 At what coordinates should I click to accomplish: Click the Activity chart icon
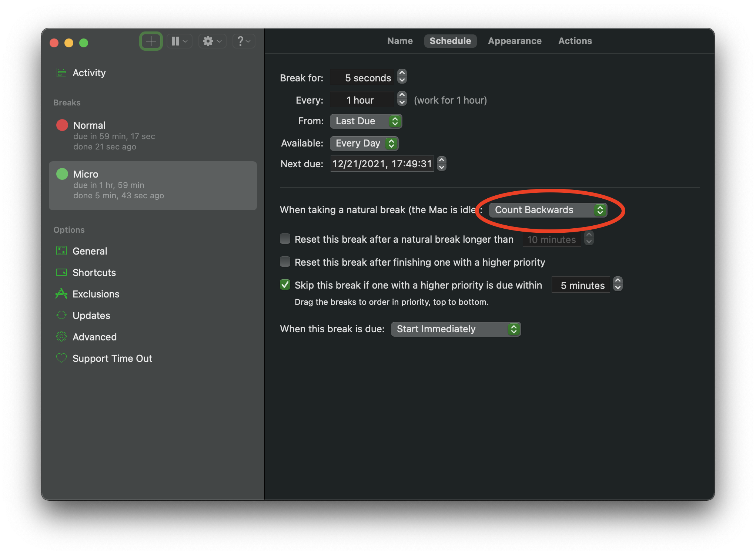pos(61,73)
